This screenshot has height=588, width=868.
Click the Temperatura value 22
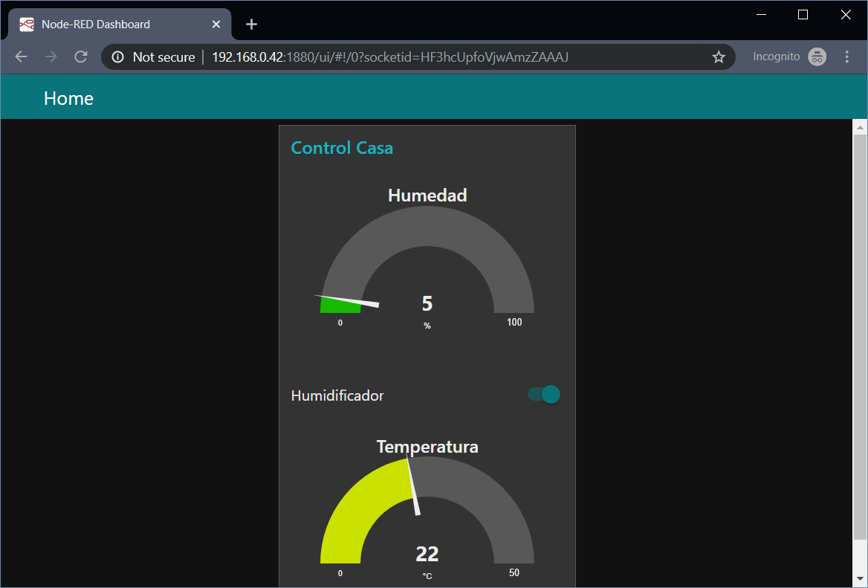[x=427, y=554]
